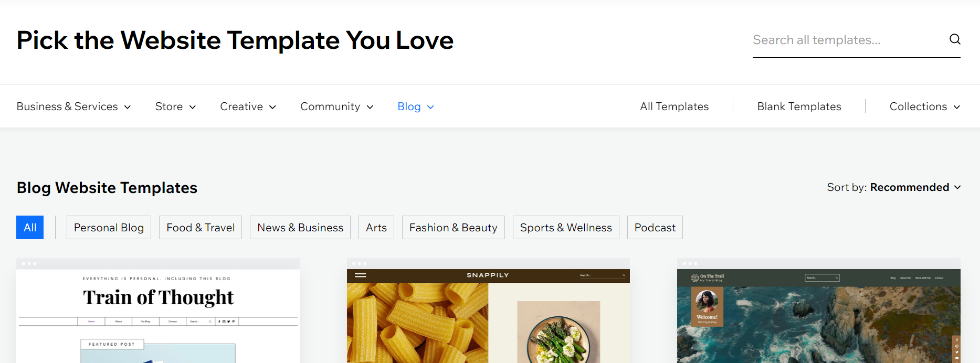Choose the Arts filter
Viewport: 980px width, 363px height.
pos(376,228)
